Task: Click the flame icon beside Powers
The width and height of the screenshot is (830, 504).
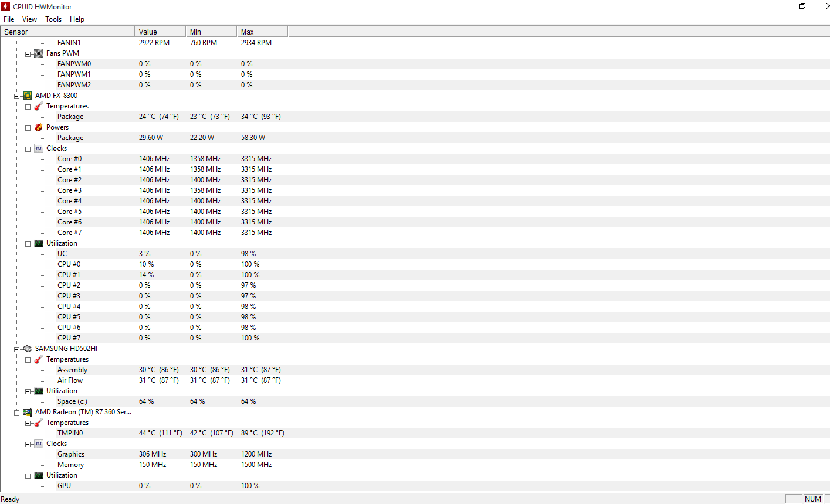Action: click(x=39, y=127)
